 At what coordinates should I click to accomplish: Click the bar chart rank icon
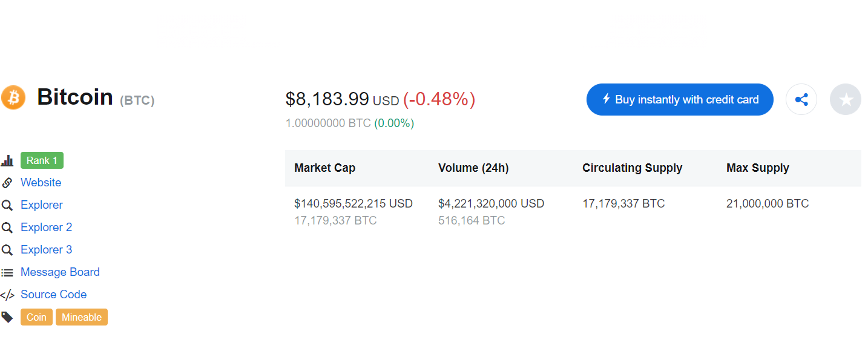[7, 160]
